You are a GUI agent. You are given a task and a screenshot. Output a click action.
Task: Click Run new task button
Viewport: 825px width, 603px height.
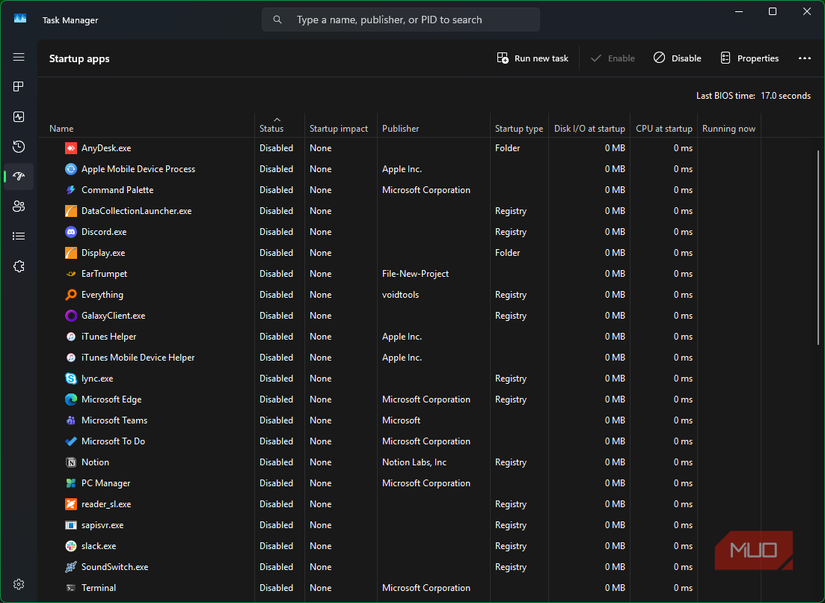tap(532, 58)
